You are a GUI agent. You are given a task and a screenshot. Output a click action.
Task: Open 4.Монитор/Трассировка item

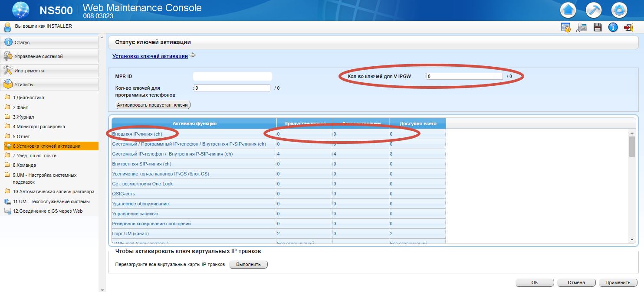point(39,127)
